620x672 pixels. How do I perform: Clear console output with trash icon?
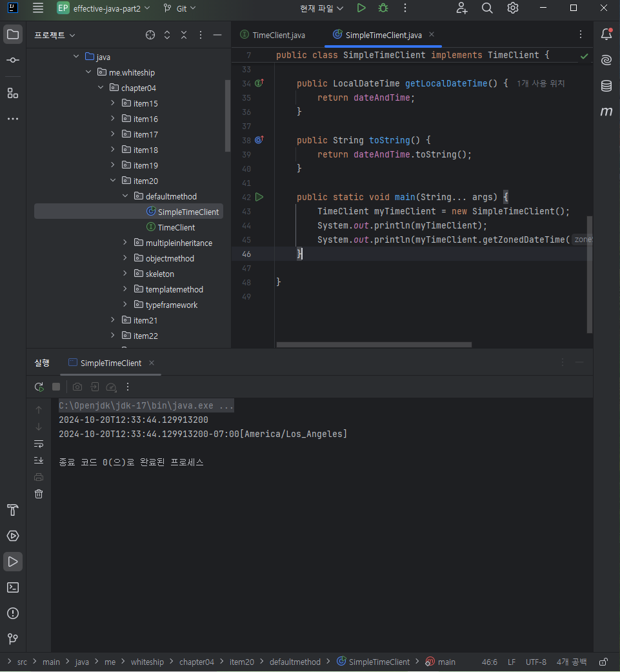[39, 494]
